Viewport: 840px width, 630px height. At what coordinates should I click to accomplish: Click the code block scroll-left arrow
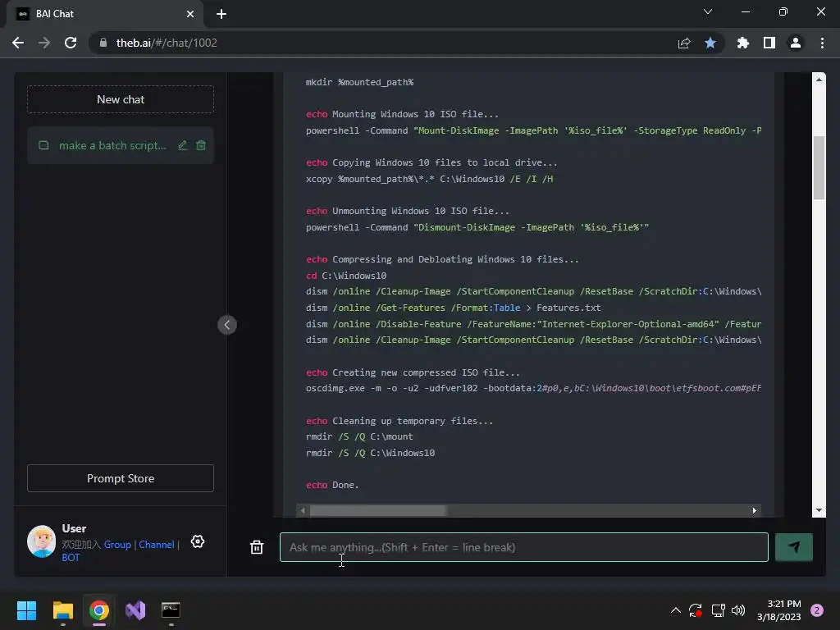[x=303, y=510]
